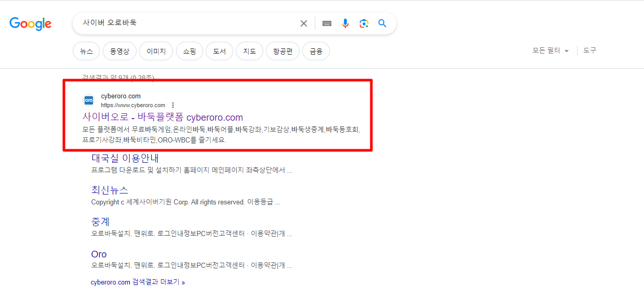Open the 최신뉴스 sitelink
This screenshot has height=297, width=644.
coord(110,190)
